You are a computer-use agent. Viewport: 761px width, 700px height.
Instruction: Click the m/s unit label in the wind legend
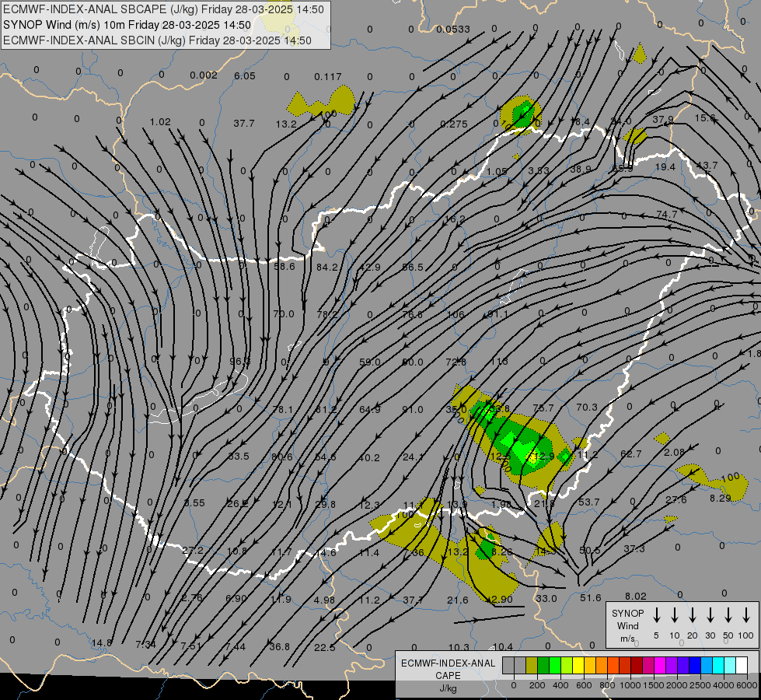pos(627,639)
